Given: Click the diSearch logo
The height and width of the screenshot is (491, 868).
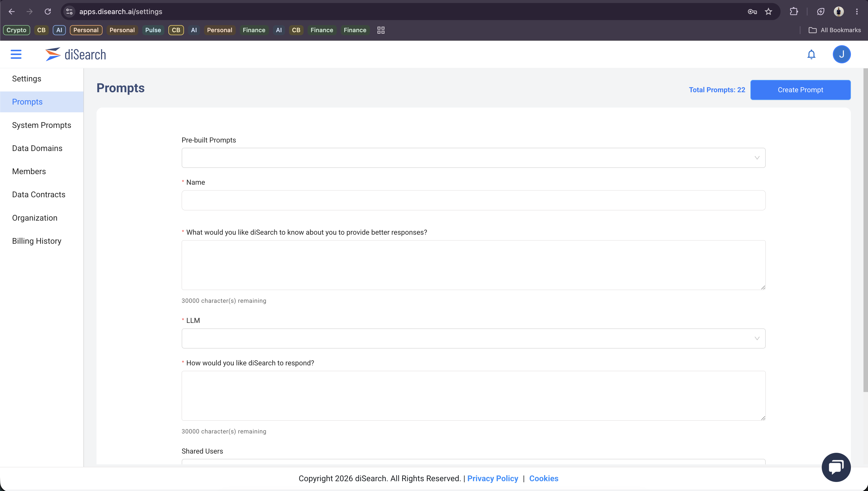Looking at the screenshot, I should tap(76, 54).
